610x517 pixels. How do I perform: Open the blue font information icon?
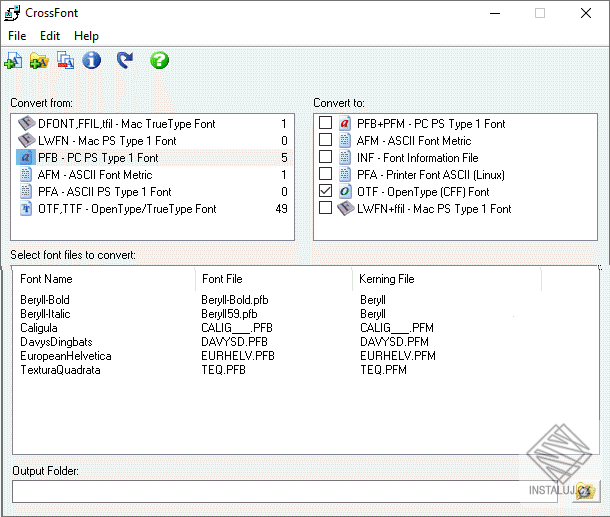92,61
